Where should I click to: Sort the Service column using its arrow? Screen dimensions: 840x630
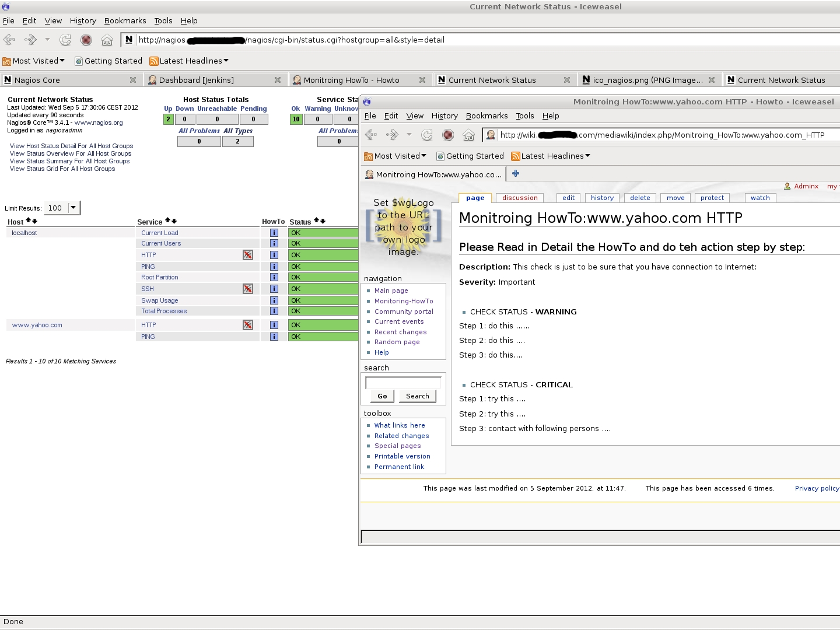pos(168,220)
